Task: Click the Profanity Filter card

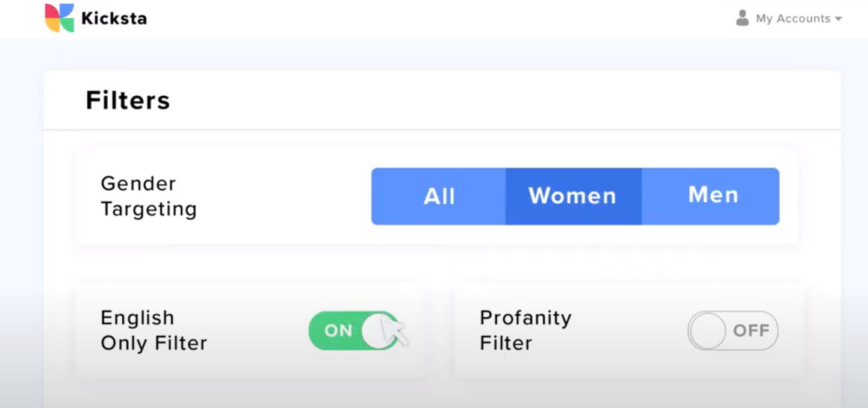Action: click(628, 330)
